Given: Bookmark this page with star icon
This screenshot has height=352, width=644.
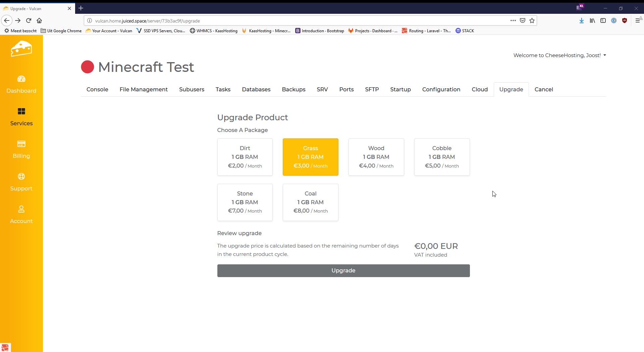Looking at the screenshot, I should [532, 20].
